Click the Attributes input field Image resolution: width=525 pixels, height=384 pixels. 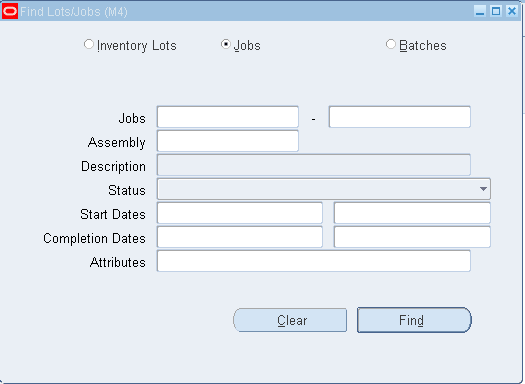314,261
